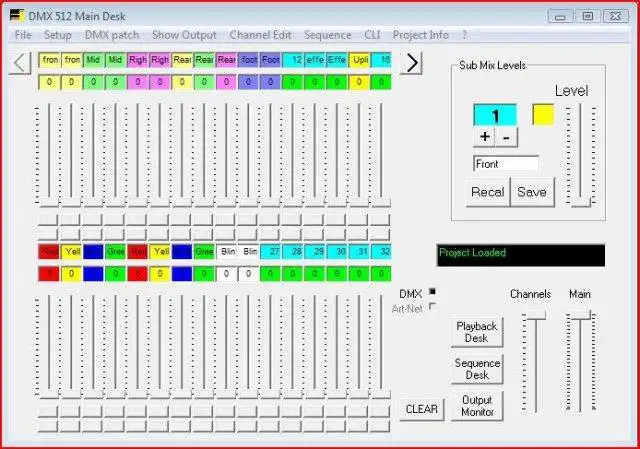Image resolution: width=640 pixels, height=449 pixels.
Task: Click the Save button in Sub Mix Levels
Action: 532,192
